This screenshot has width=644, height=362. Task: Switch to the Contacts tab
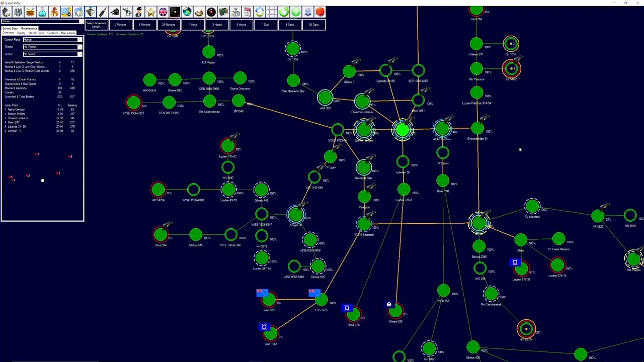coord(52,33)
